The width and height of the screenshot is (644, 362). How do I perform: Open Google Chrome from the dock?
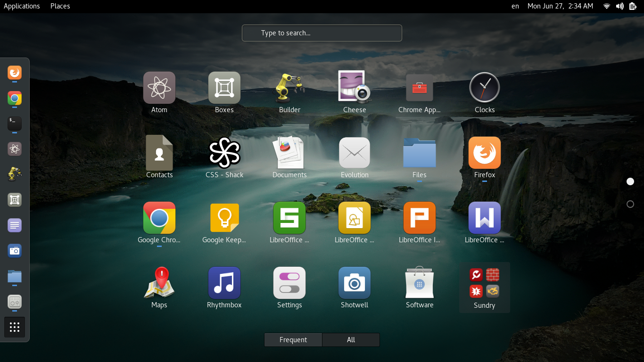[14, 99]
